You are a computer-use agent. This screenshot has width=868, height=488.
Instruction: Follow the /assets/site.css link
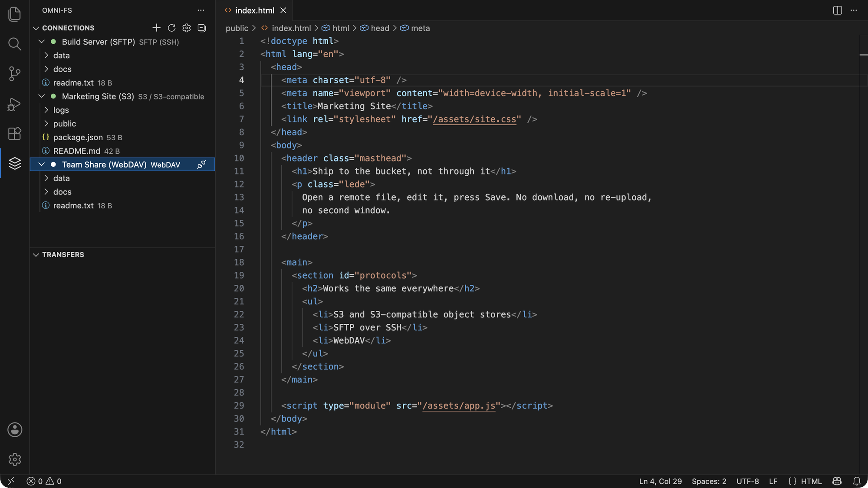point(474,119)
